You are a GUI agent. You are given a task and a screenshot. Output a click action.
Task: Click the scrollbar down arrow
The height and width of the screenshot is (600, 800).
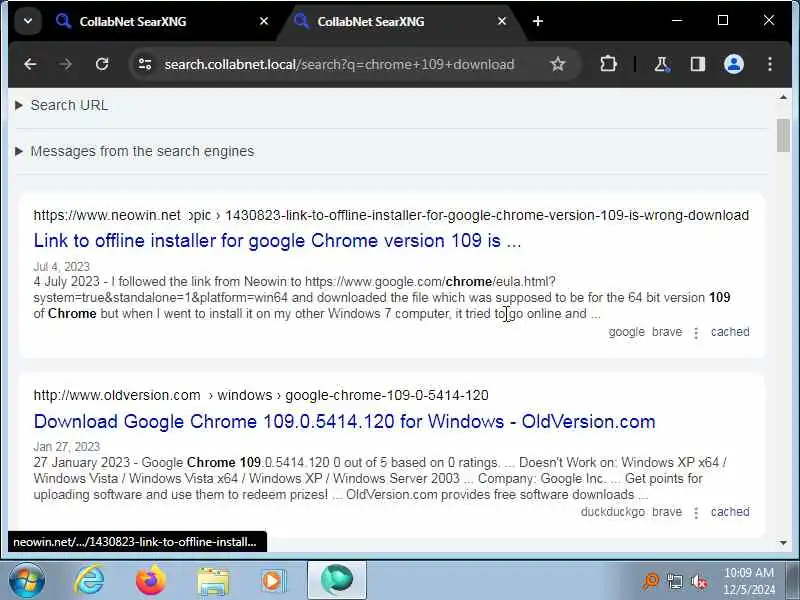[783, 543]
